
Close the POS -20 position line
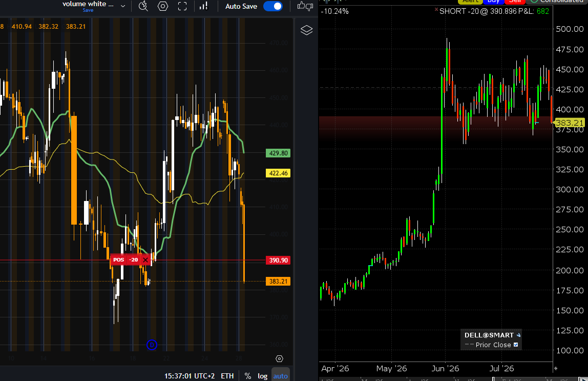pyautogui.click(x=145, y=260)
